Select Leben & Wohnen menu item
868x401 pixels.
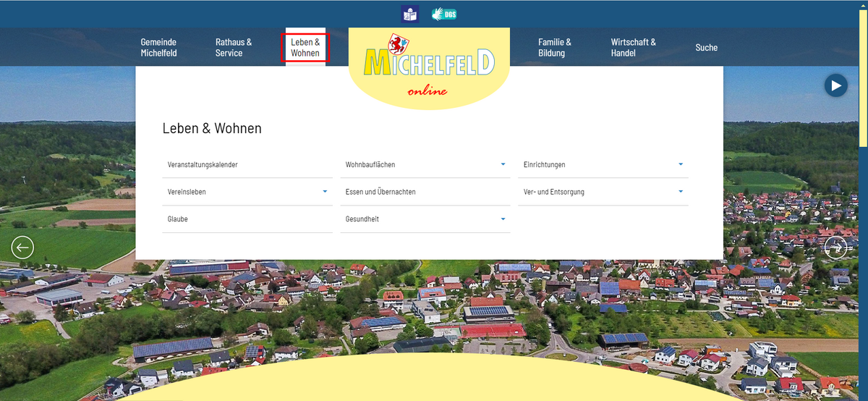pos(305,48)
